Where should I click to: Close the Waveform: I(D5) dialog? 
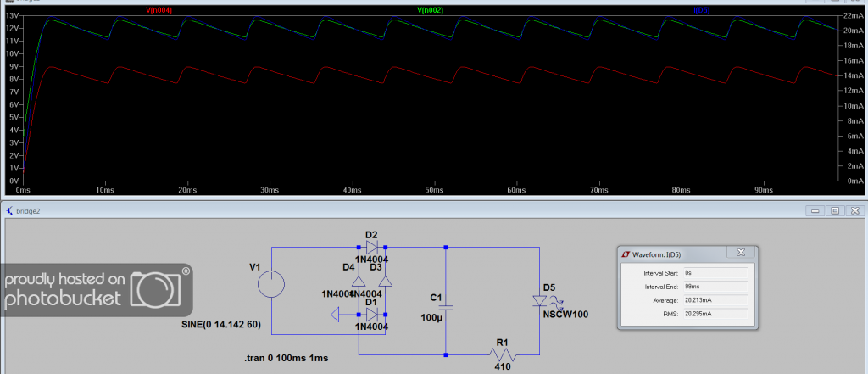click(741, 254)
